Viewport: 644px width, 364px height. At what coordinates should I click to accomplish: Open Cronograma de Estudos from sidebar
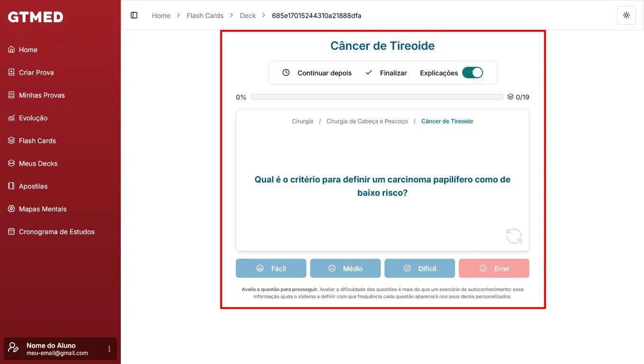[56, 232]
